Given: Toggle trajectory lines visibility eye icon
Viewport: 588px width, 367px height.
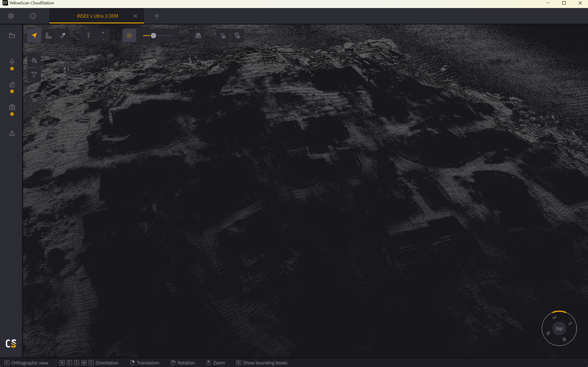Looking at the screenshot, I should click(x=237, y=36).
